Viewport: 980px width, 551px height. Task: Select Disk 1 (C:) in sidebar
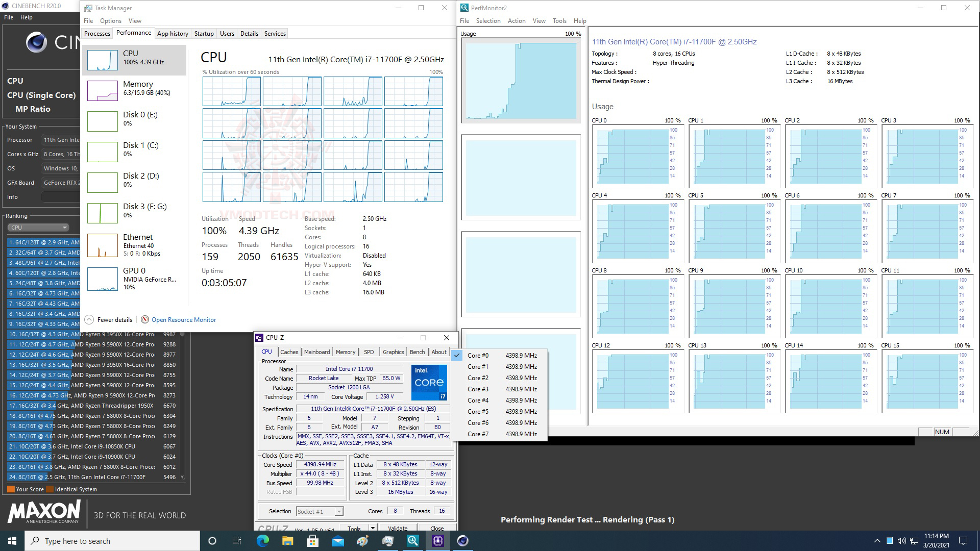tap(134, 152)
